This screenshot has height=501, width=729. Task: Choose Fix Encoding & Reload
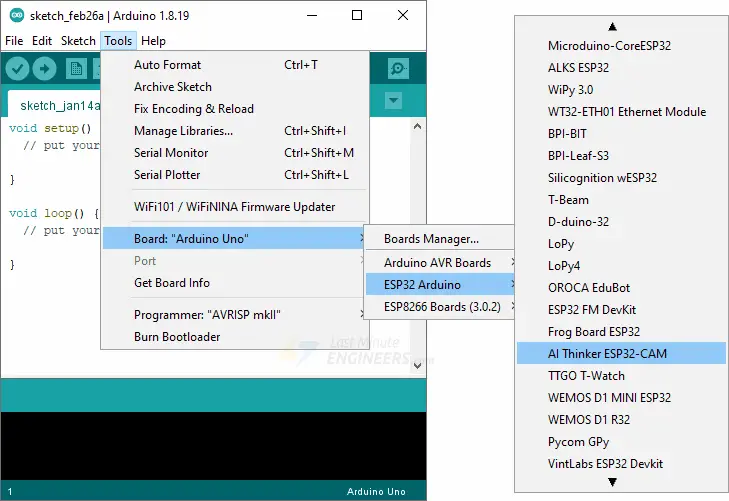234,109
